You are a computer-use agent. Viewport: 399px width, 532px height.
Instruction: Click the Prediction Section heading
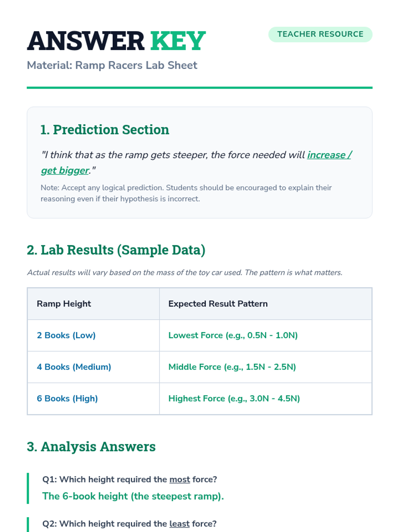tap(104, 130)
